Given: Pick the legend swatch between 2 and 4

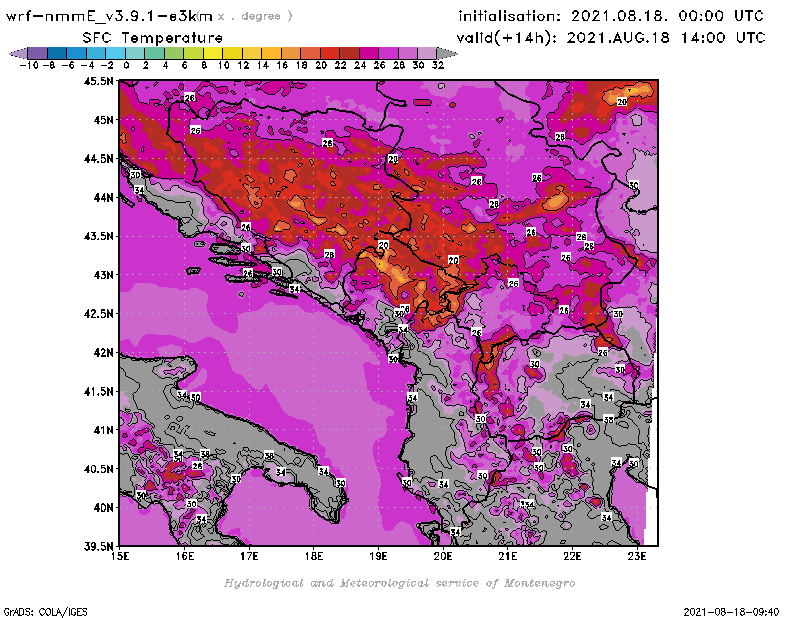Looking at the screenshot, I should 154,53.
